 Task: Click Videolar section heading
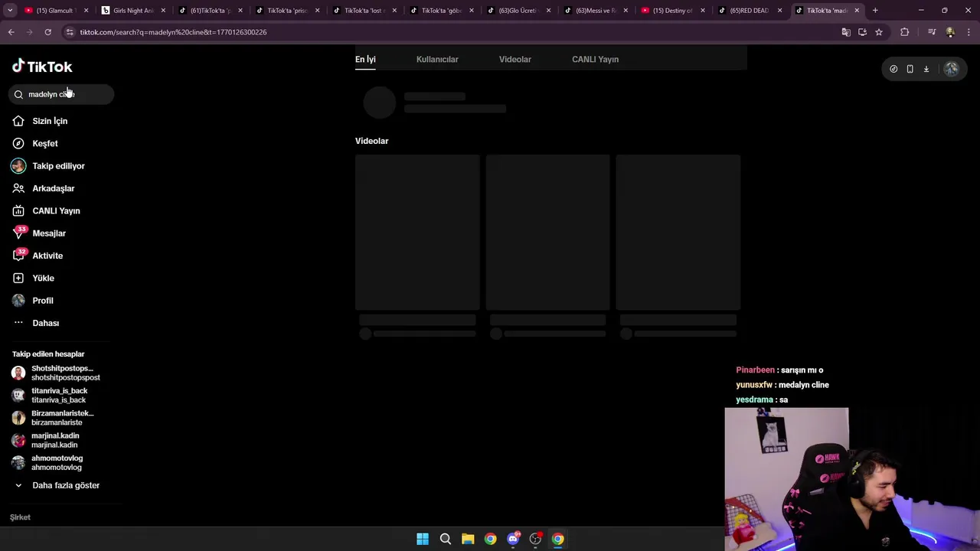(371, 141)
